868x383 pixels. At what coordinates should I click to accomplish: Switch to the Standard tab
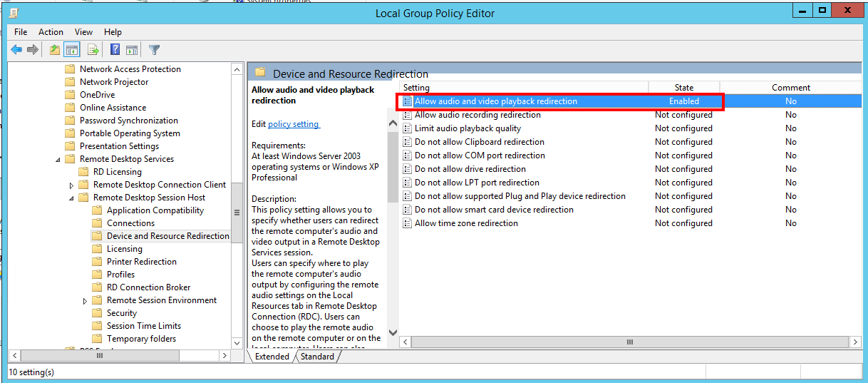tap(317, 357)
